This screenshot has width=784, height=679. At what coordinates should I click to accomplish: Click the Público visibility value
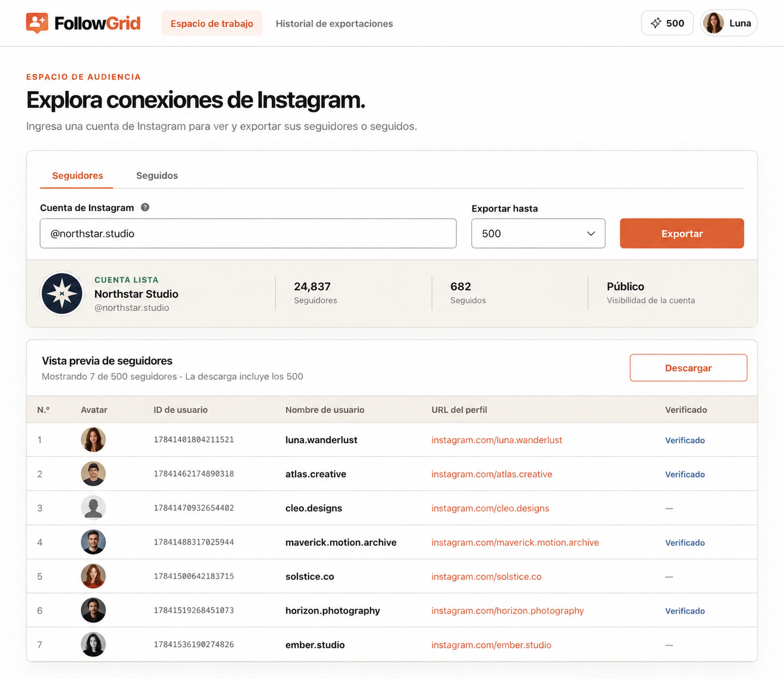point(626,286)
